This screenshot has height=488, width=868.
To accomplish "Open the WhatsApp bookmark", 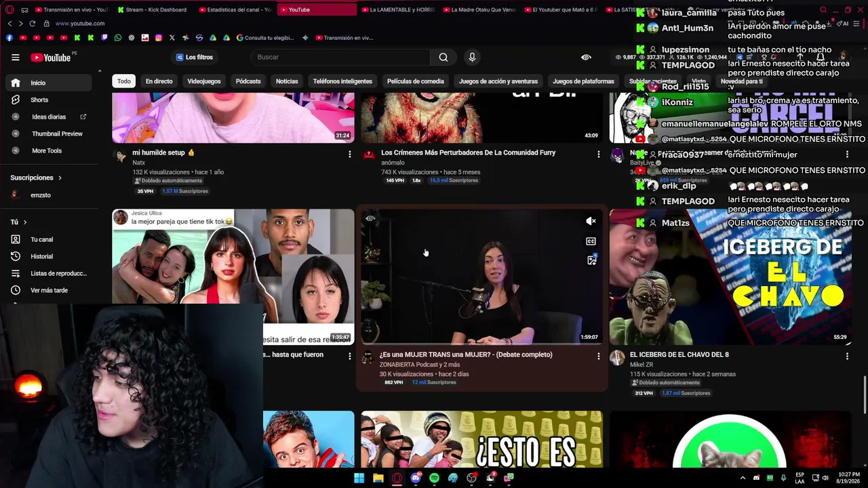I will (x=117, y=38).
